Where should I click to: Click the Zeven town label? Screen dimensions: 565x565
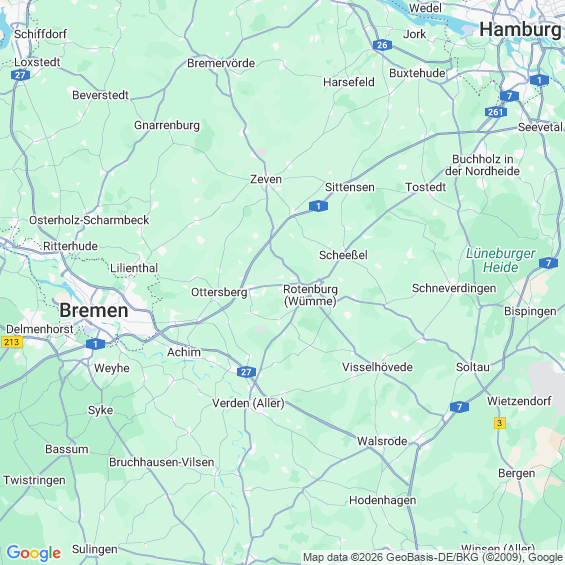click(266, 179)
